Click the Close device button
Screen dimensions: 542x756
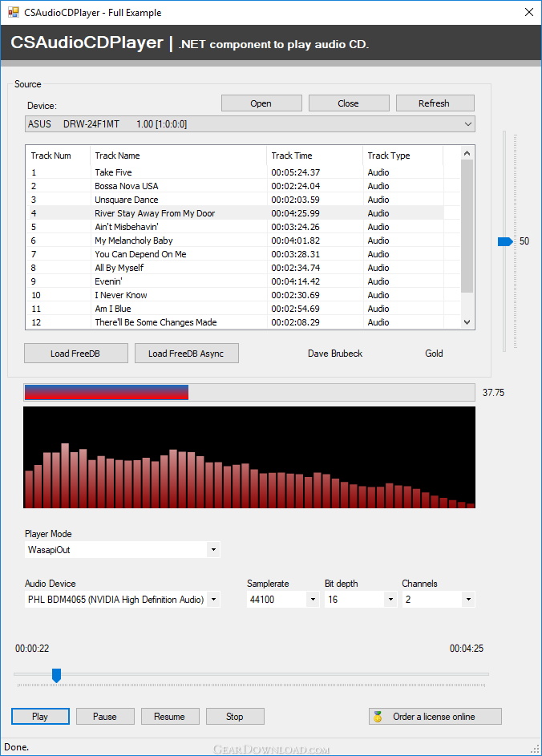click(349, 103)
